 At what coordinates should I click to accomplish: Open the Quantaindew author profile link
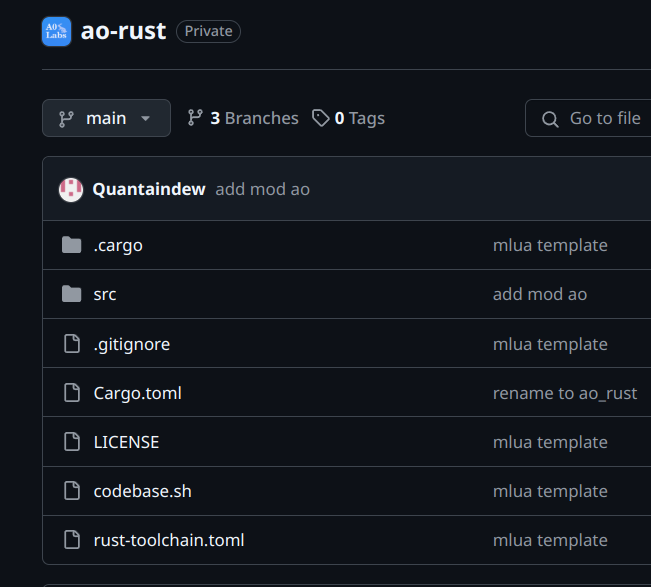(x=149, y=189)
